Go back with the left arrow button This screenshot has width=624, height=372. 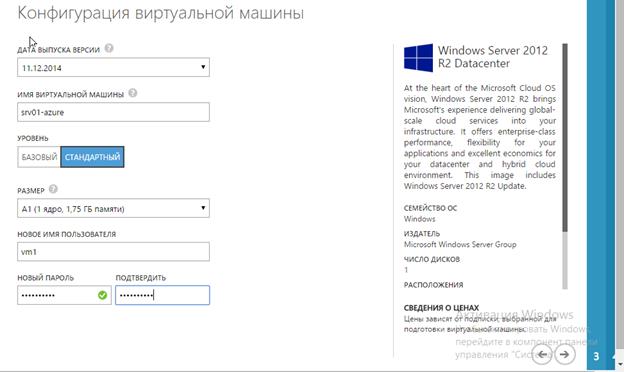click(542, 354)
